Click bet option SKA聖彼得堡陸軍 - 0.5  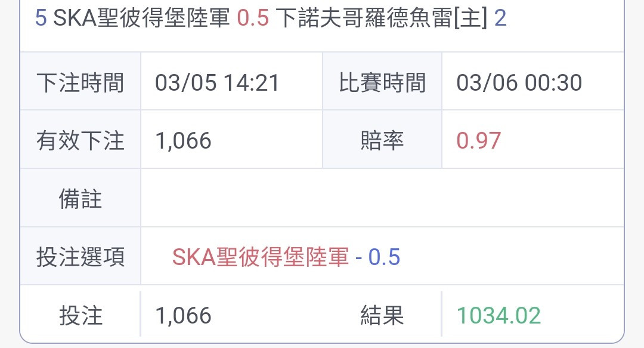[x=286, y=257]
